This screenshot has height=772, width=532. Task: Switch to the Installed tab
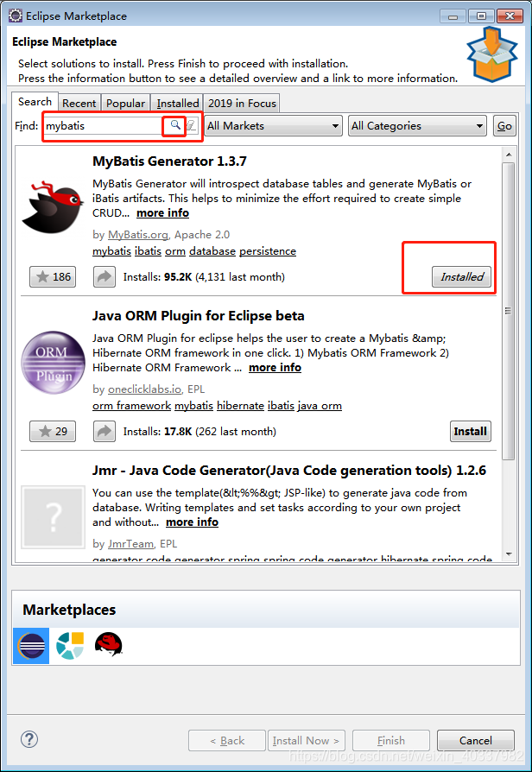point(177,103)
